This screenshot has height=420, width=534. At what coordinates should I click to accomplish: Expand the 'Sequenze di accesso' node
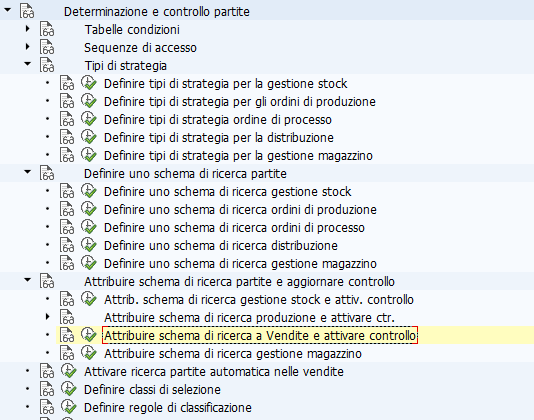coord(28,47)
